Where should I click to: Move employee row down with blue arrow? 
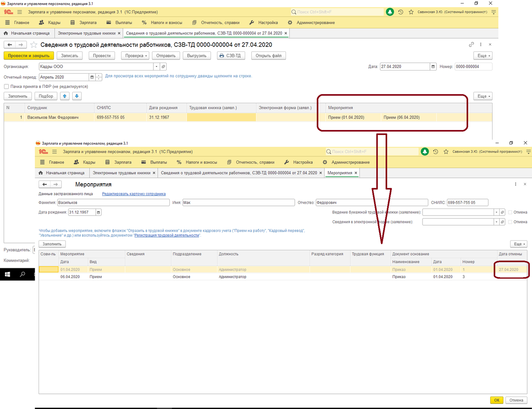click(76, 96)
